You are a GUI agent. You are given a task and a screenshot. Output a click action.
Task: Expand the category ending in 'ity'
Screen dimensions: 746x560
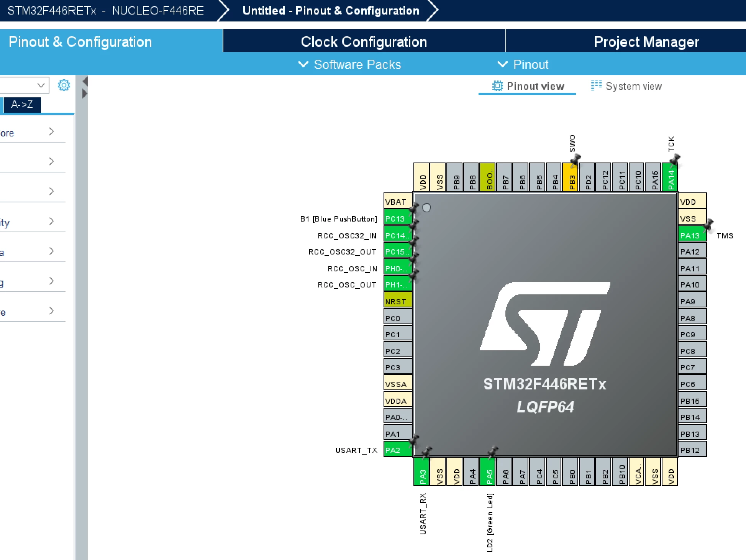[33, 222]
